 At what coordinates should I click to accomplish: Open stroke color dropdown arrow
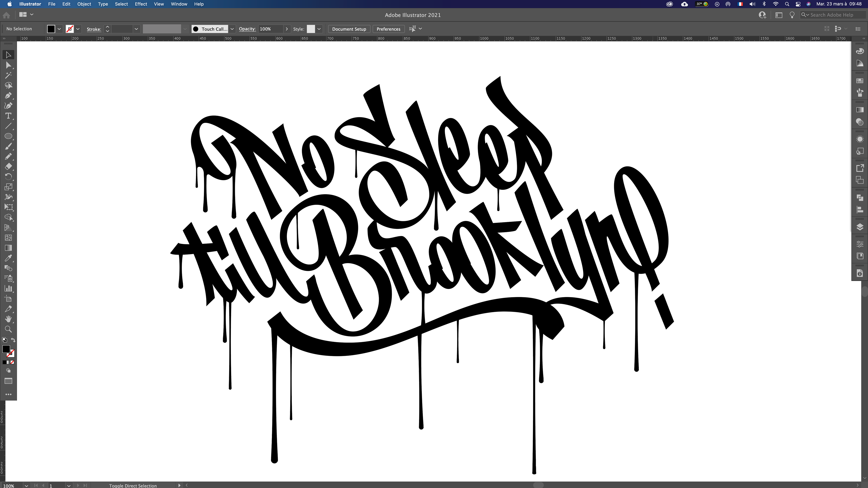click(x=78, y=29)
